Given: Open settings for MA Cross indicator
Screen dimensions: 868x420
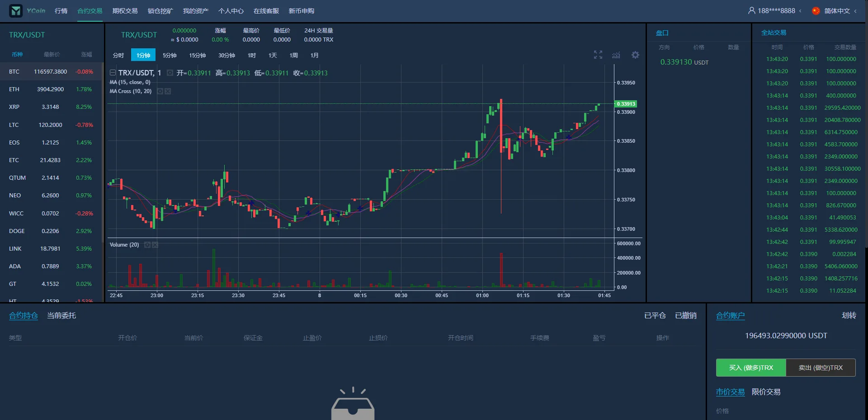Looking at the screenshot, I should click(x=160, y=91).
